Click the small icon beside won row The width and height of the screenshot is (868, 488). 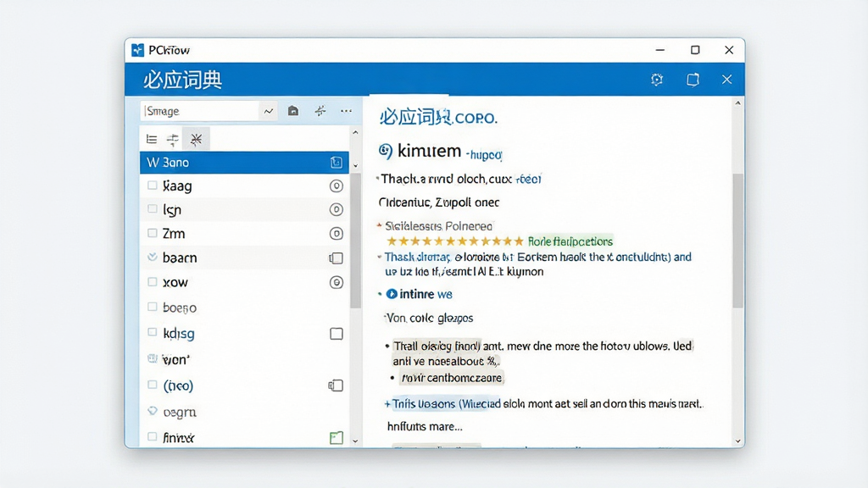click(x=153, y=358)
